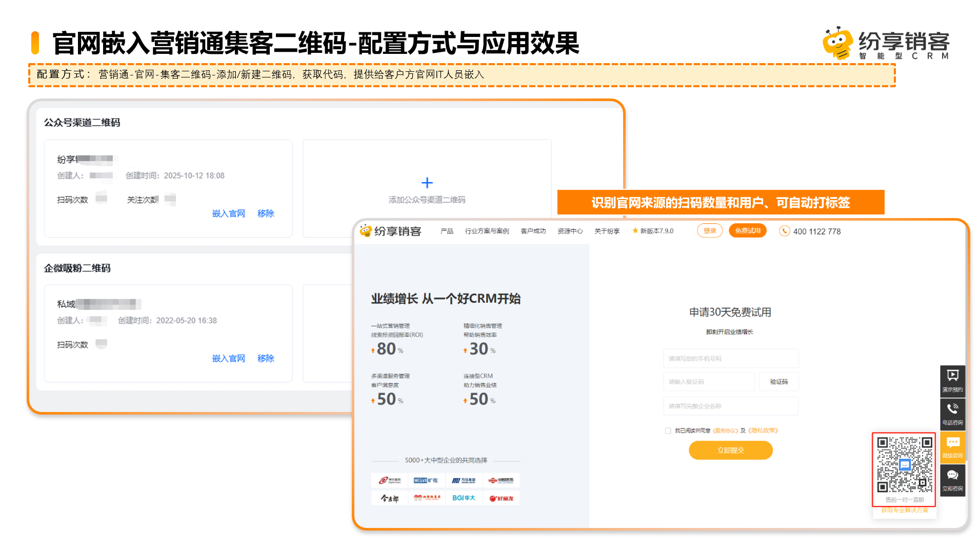Image resolution: width=980 pixels, height=549 pixels.
Task: Open the 客户成功 menu
Action: [x=533, y=231]
